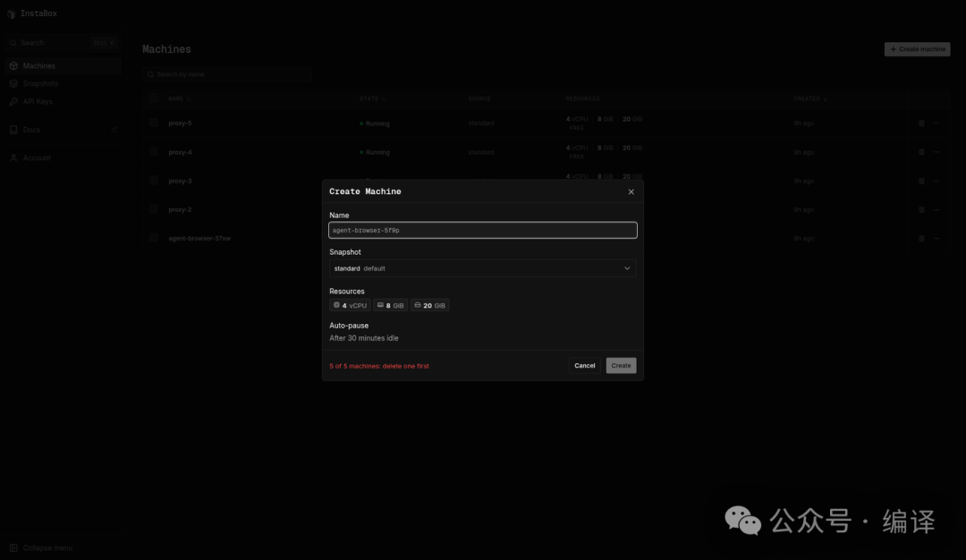Screen dimensions: 966x560
Task: Click the Running status in proxy-5 row
Action: [x=375, y=123]
